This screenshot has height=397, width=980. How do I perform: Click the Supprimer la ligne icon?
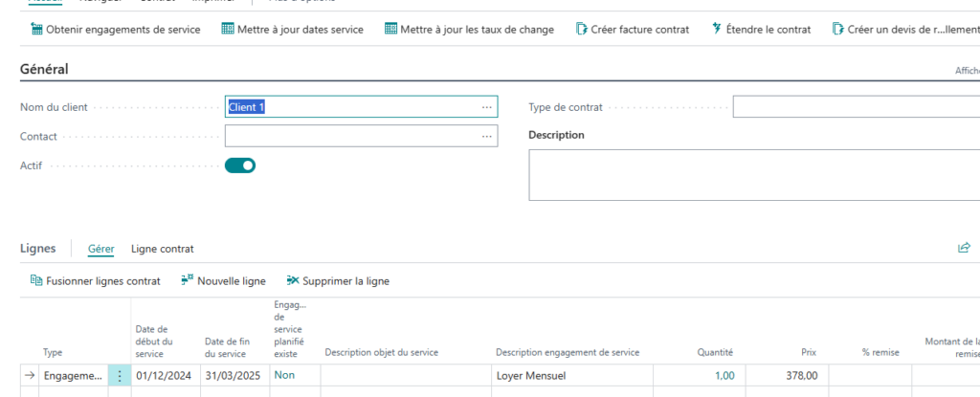[x=292, y=281]
